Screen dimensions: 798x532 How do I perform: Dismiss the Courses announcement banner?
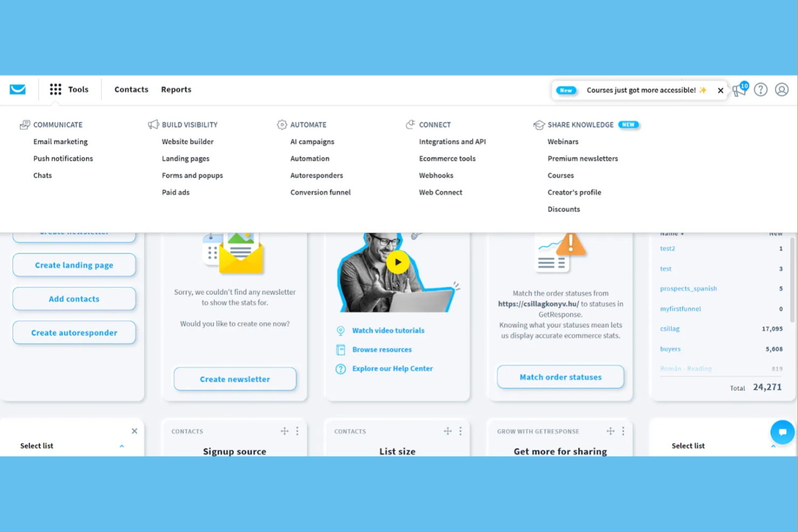click(x=720, y=90)
